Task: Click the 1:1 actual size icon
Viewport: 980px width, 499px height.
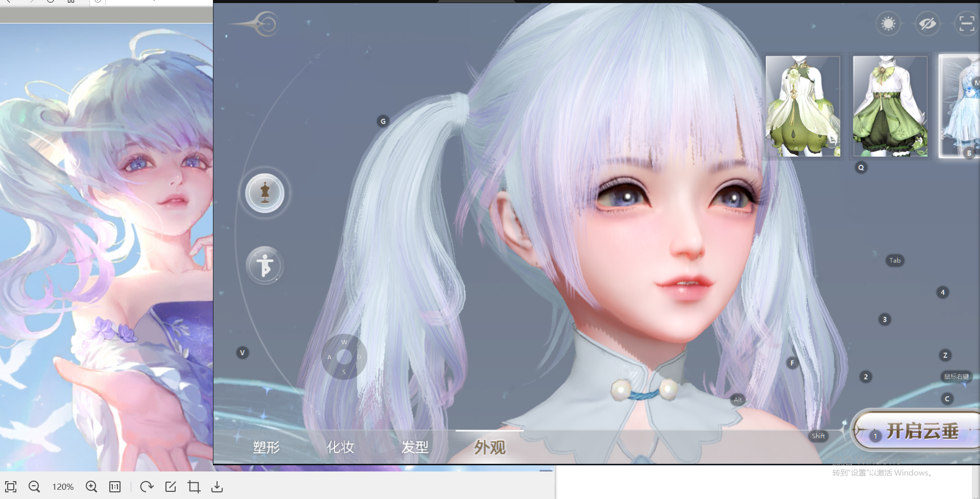Action: point(115,487)
